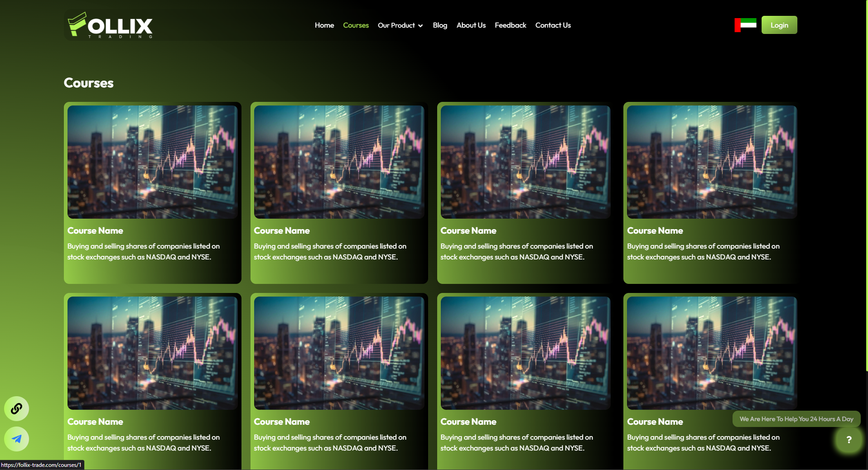Click the question mark help button

[x=849, y=439]
